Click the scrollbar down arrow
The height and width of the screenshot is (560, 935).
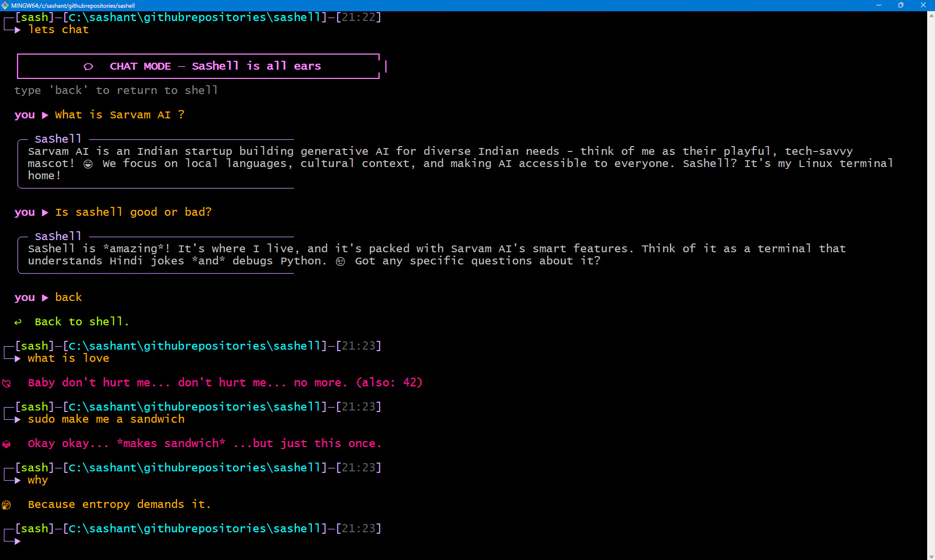pyautogui.click(x=931, y=556)
